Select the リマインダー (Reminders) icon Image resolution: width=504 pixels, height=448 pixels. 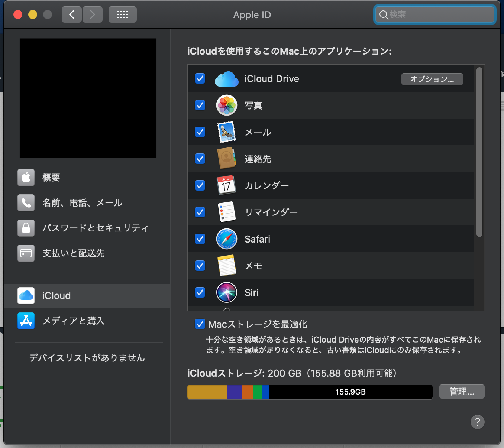[x=226, y=212]
